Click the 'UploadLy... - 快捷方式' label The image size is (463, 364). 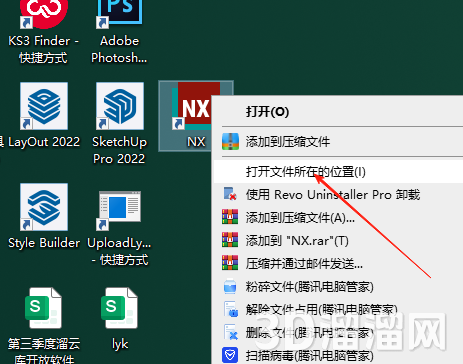pyautogui.click(x=119, y=251)
